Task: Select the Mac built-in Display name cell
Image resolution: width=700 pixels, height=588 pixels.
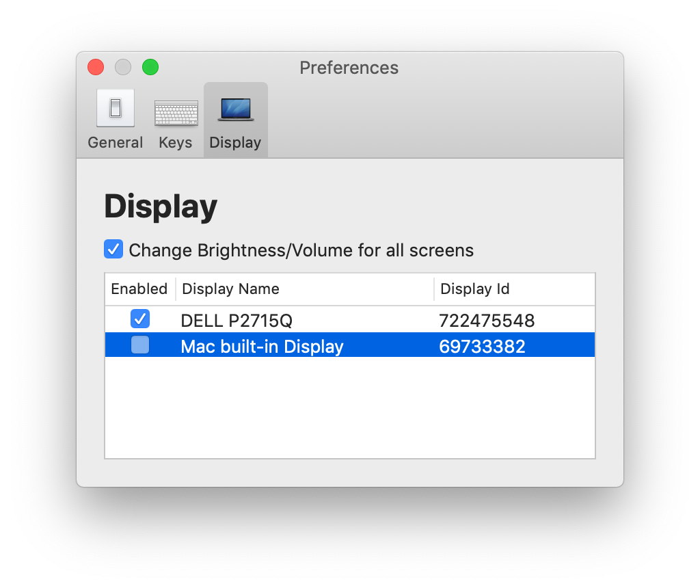Action: tap(262, 347)
